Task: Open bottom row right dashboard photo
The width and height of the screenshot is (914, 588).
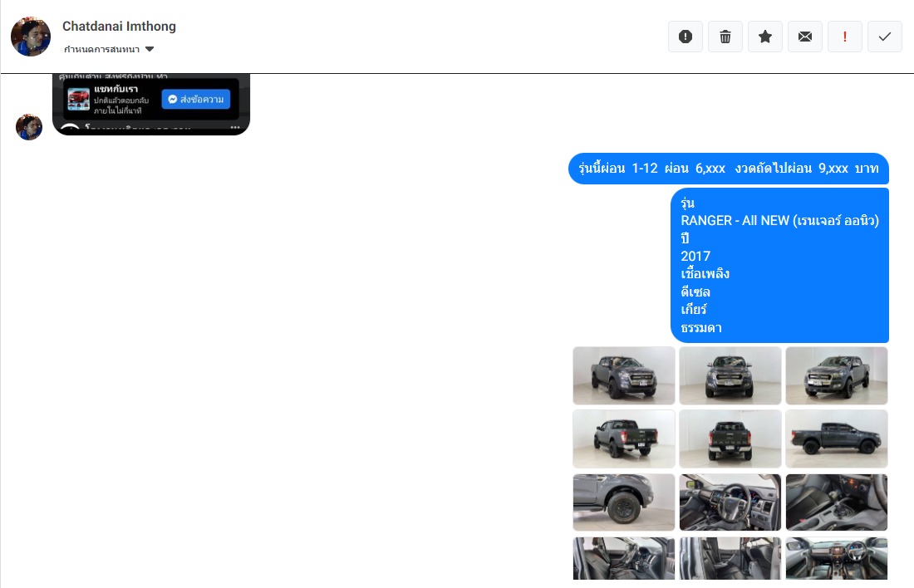Action: [837, 558]
